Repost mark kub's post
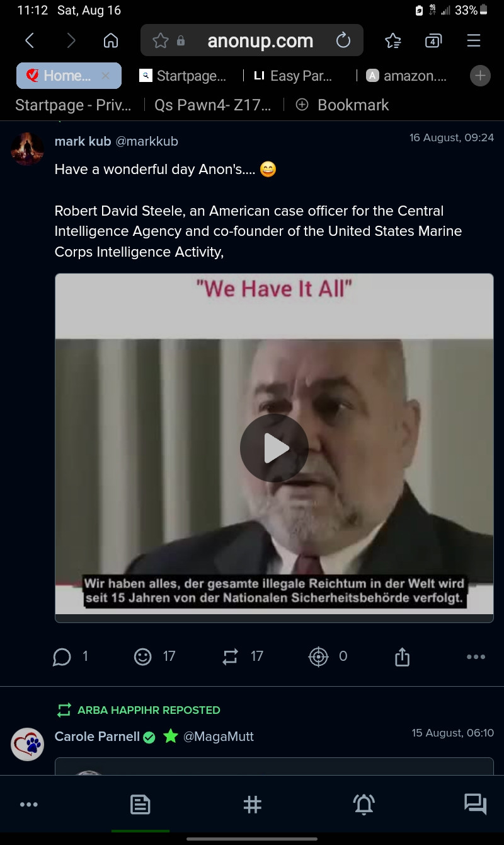Image resolution: width=504 pixels, height=845 pixels. tap(231, 657)
